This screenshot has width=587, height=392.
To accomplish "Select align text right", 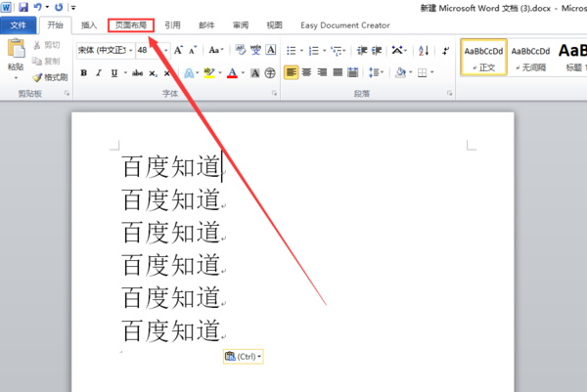I will coord(322,72).
